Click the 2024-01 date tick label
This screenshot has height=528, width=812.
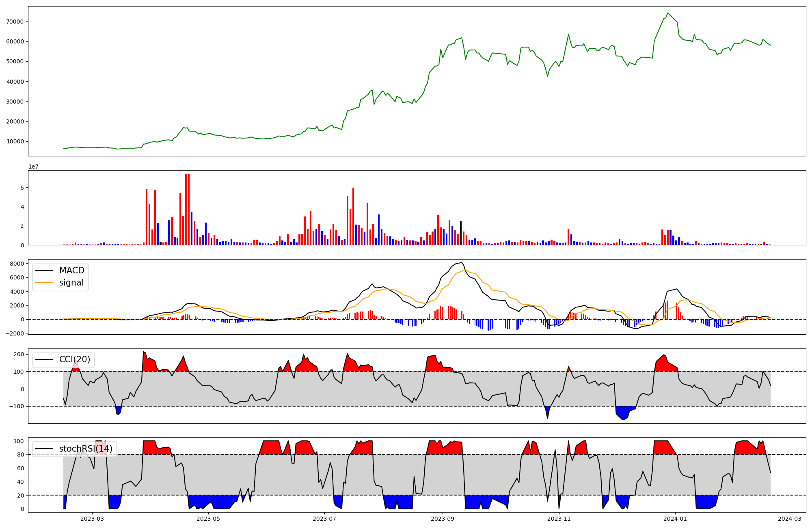(x=675, y=519)
